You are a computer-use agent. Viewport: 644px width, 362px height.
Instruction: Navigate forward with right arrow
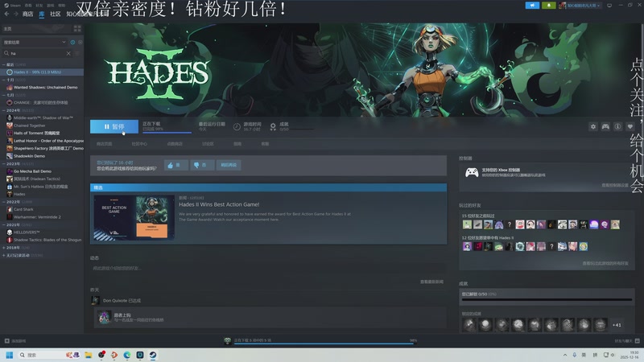15,14
